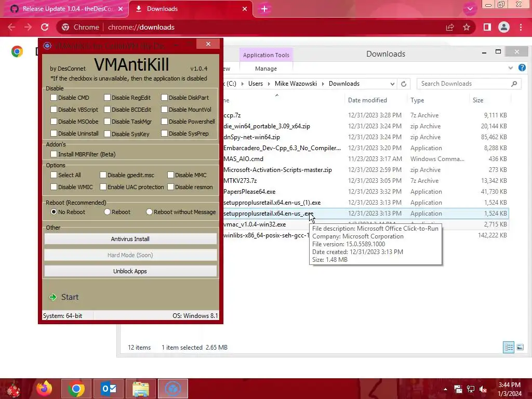Click the Antivirus Install button
This screenshot has height=399, width=532.
(x=130, y=239)
